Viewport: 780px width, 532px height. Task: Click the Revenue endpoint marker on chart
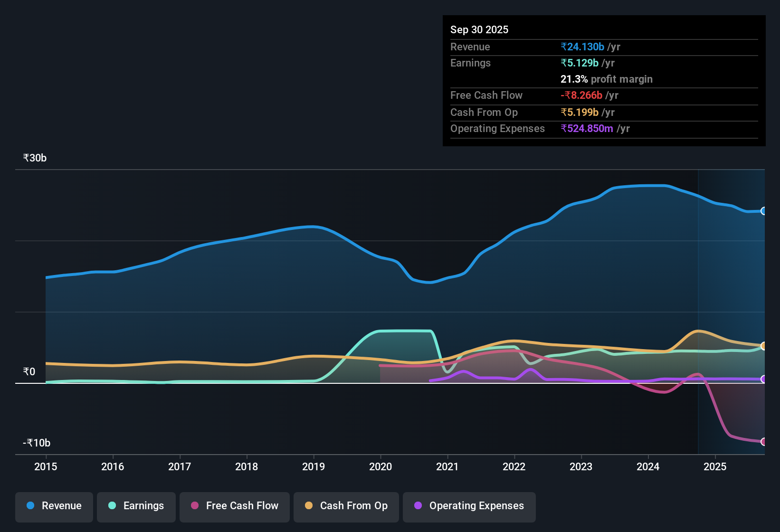(x=764, y=211)
